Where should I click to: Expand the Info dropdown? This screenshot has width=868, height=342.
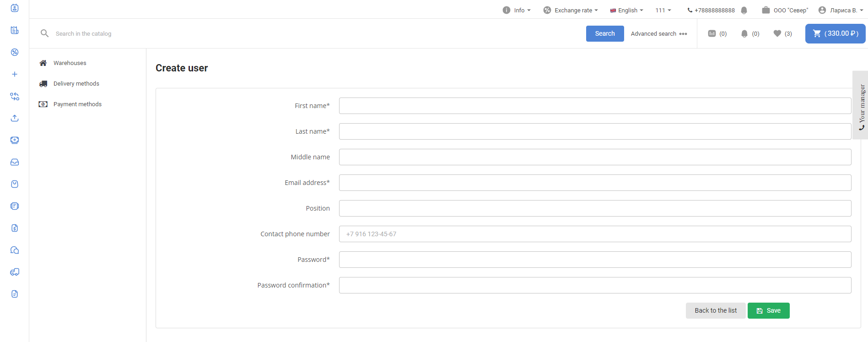[x=517, y=10]
